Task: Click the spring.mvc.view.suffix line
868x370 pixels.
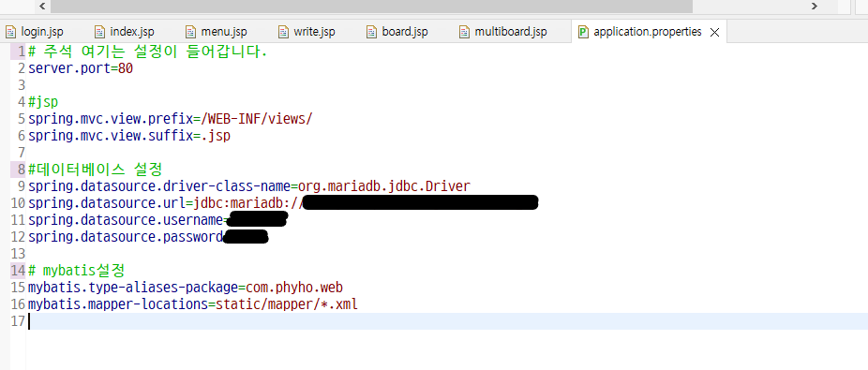Action: pyautogui.click(x=129, y=136)
